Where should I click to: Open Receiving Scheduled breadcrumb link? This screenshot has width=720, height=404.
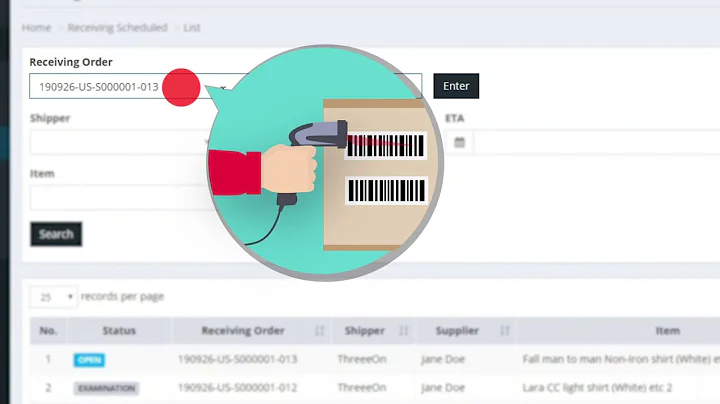[x=118, y=28]
